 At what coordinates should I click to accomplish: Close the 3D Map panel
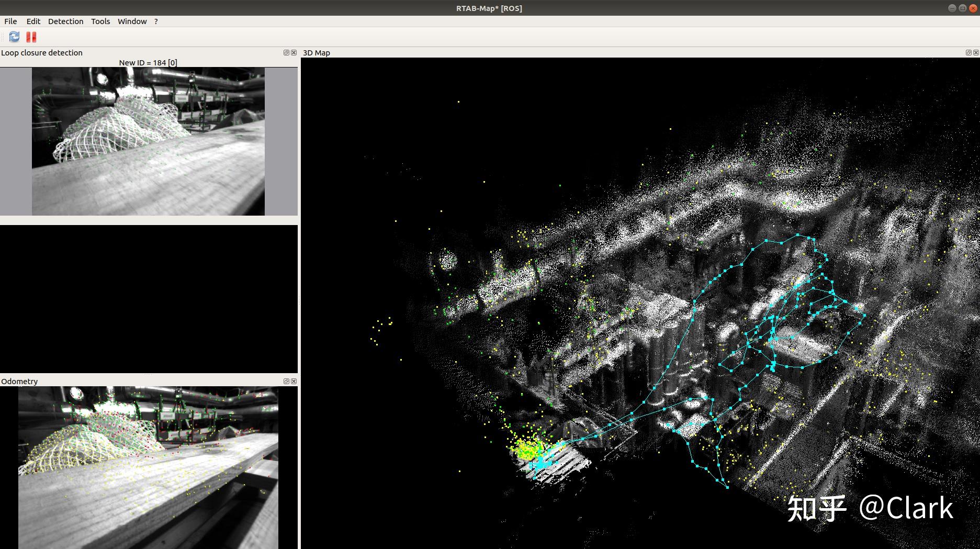click(x=975, y=52)
